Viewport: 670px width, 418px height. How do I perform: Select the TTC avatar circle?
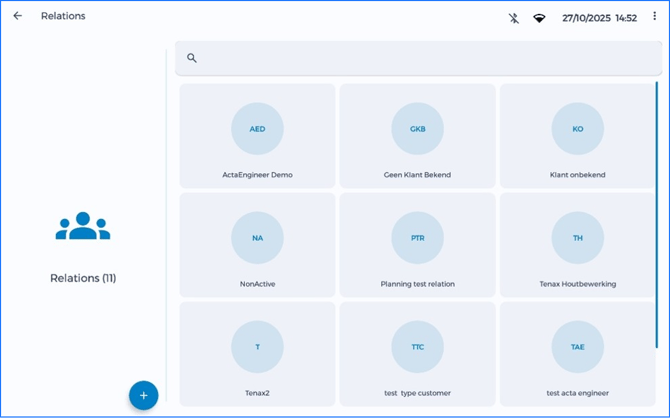point(417,347)
